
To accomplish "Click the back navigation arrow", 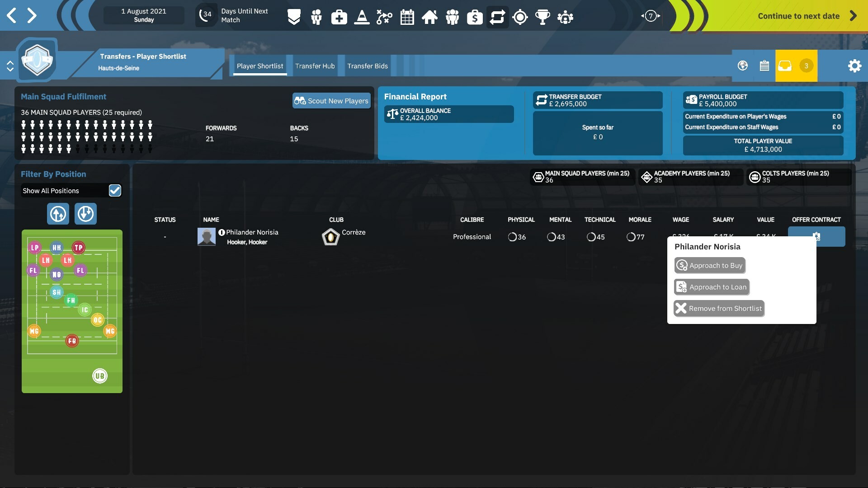I will click(11, 15).
